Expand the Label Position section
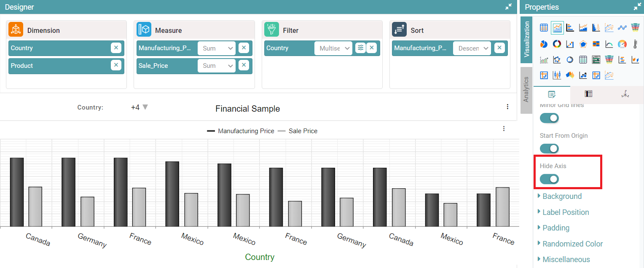Image resolution: width=644 pixels, height=268 pixels. pos(566,212)
